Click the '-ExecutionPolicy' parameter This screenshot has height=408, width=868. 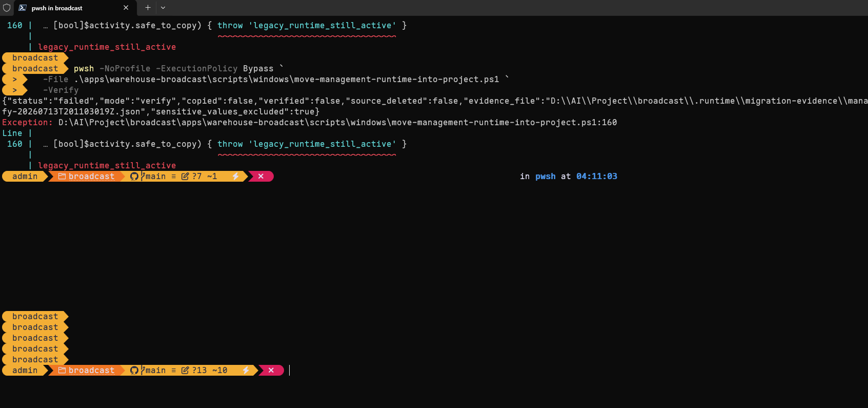197,68
